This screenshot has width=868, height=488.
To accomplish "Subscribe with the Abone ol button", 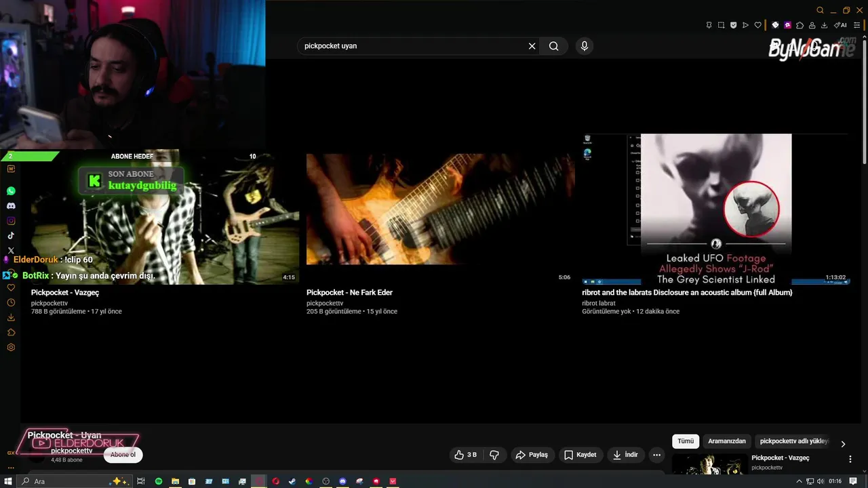I will click(123, 455).
